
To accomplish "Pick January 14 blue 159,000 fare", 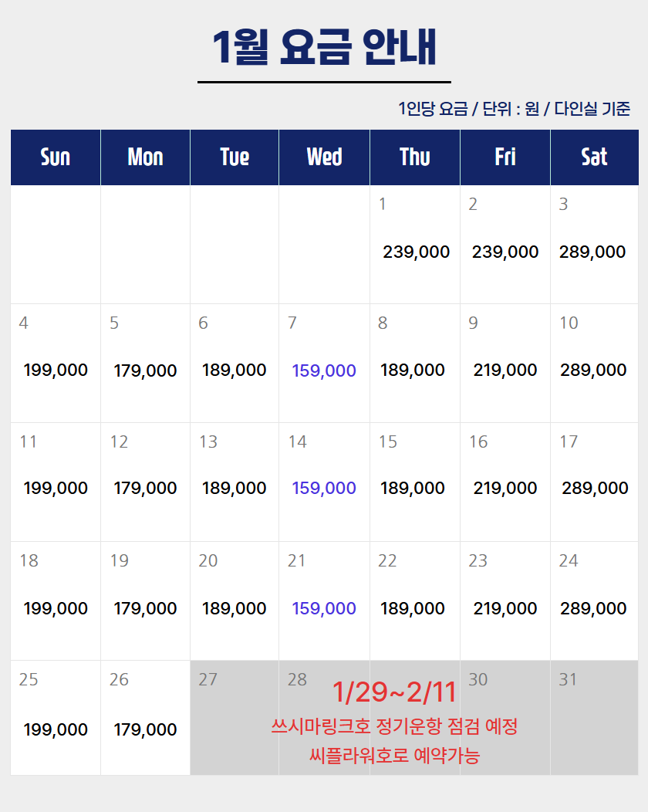I will pos(324,488).
